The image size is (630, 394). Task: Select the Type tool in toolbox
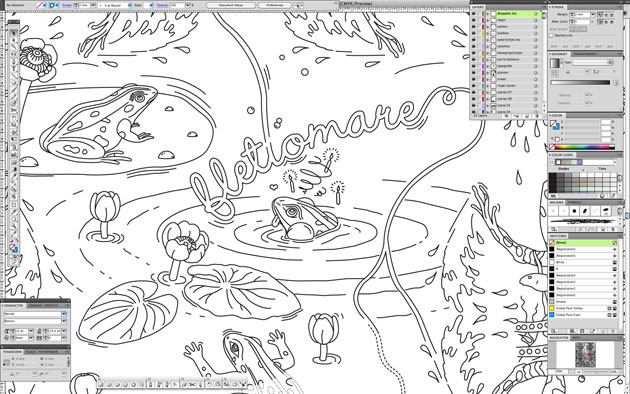14,69
